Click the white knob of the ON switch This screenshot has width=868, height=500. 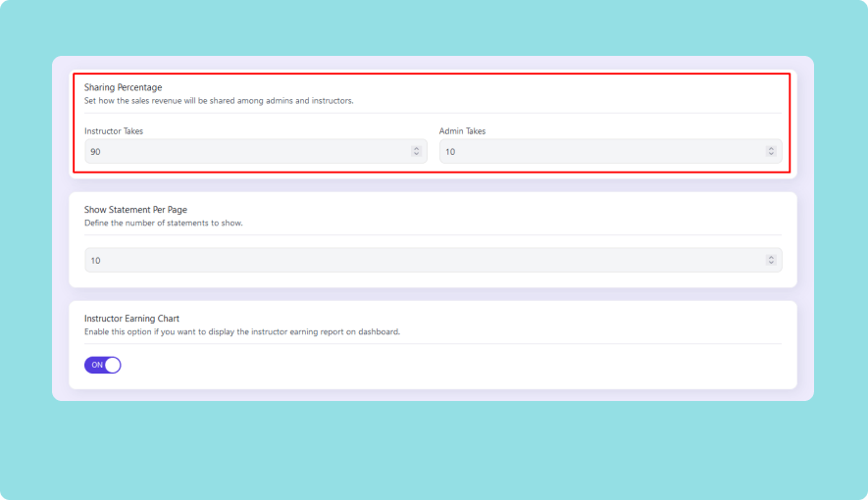(x=112, y=365)
